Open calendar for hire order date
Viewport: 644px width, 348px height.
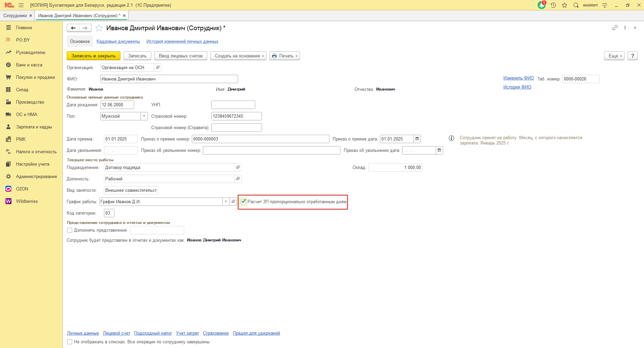417,139
